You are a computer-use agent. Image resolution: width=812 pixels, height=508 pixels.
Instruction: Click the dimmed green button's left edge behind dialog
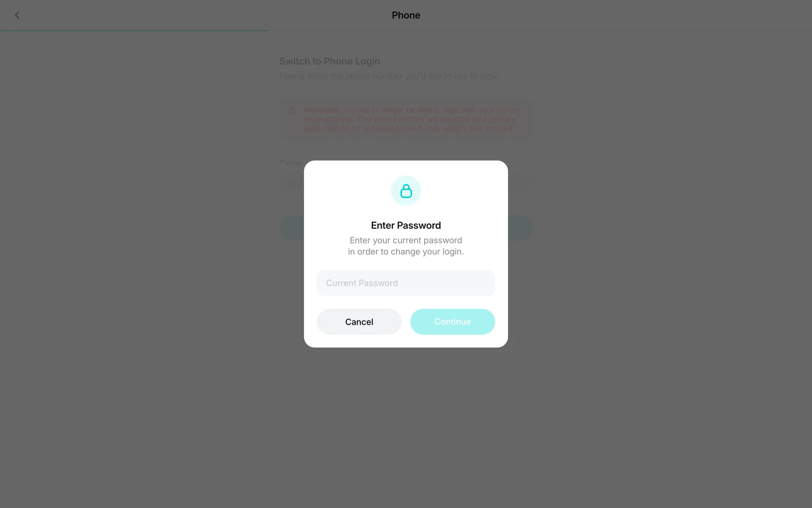(x=291, y=228)
